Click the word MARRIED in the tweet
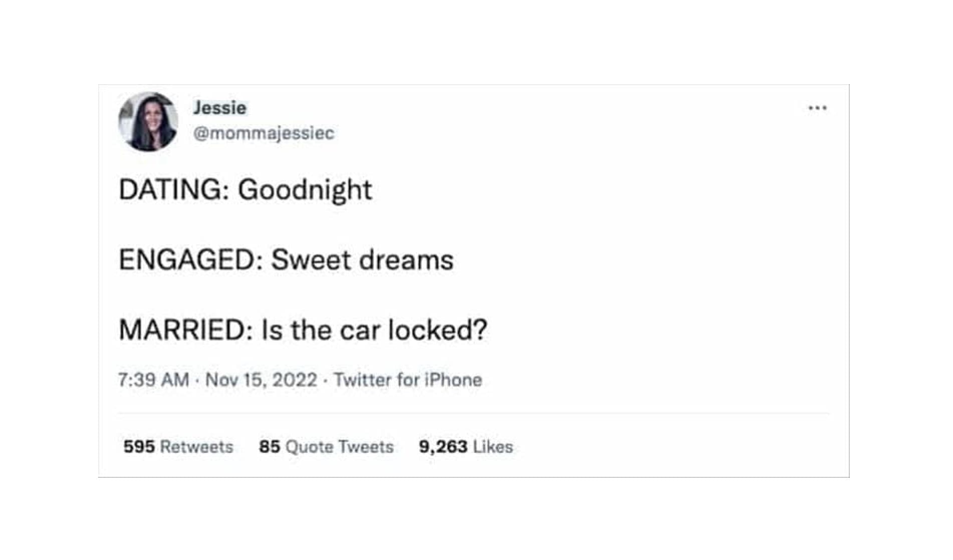The width and height of the screenshot is (953, 560). [185, 330]
